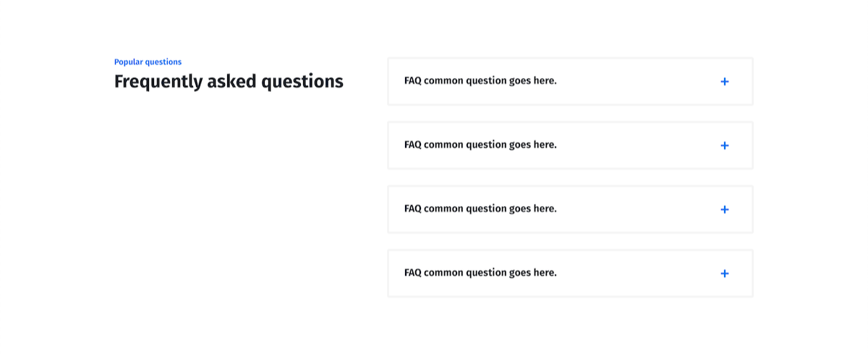This screenshot has width=868, height=355.
Task: Click the word "Popular" above the heading
Action: (128, 62)
